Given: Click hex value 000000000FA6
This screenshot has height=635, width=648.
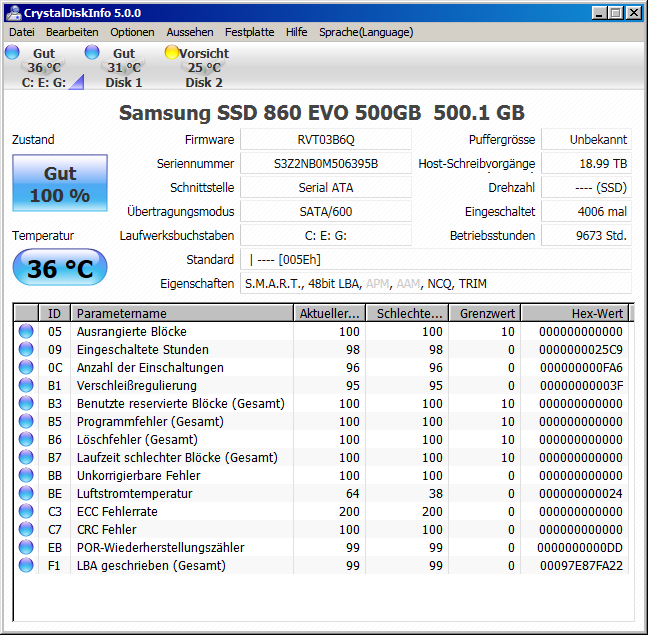Looking at the screenshot, I should coord(581,367).
